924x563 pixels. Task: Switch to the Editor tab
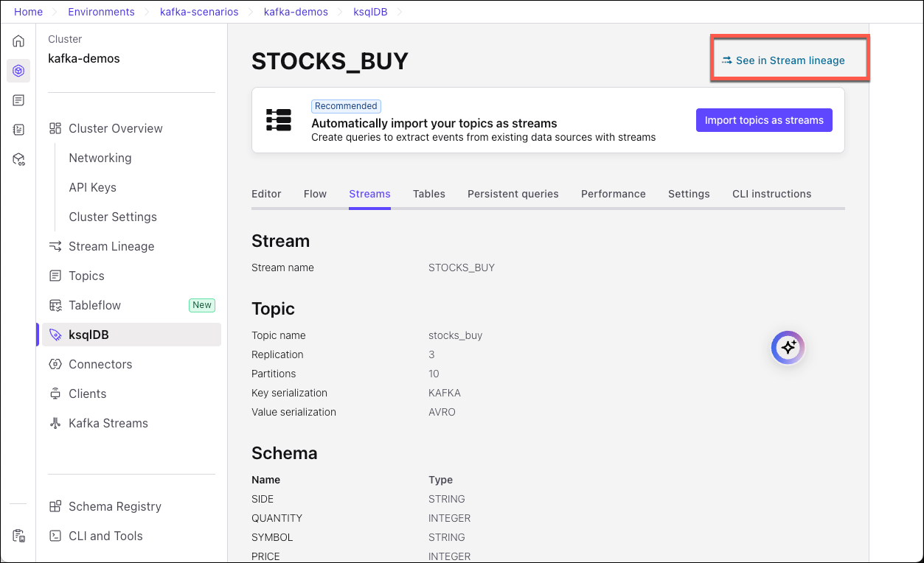pos(266,194)
